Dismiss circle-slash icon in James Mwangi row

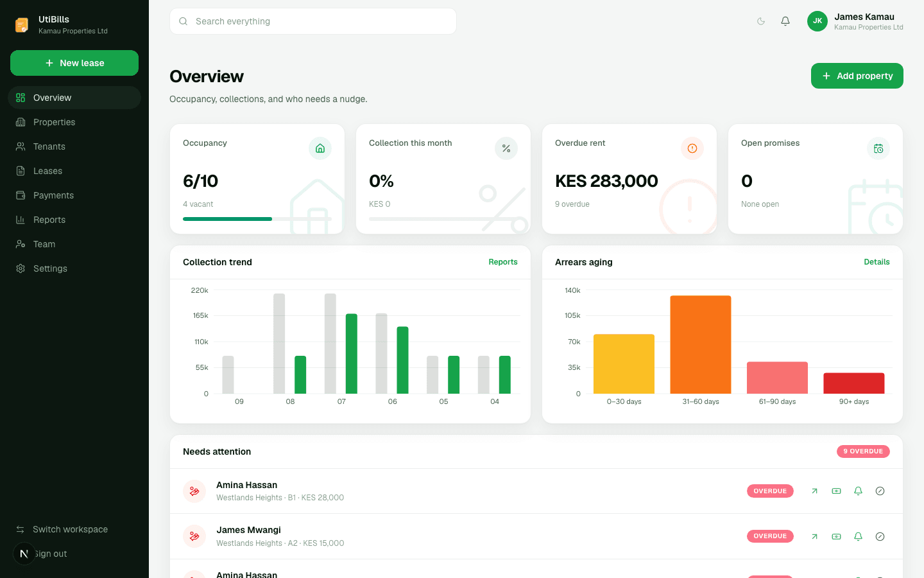[x=880, y=536]
